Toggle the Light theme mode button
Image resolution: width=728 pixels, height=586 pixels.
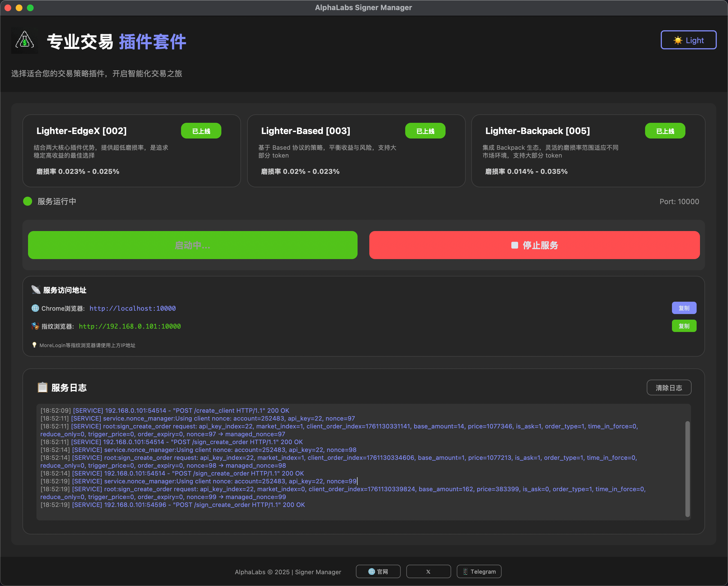pyautogui.click(x=688, y=40)
